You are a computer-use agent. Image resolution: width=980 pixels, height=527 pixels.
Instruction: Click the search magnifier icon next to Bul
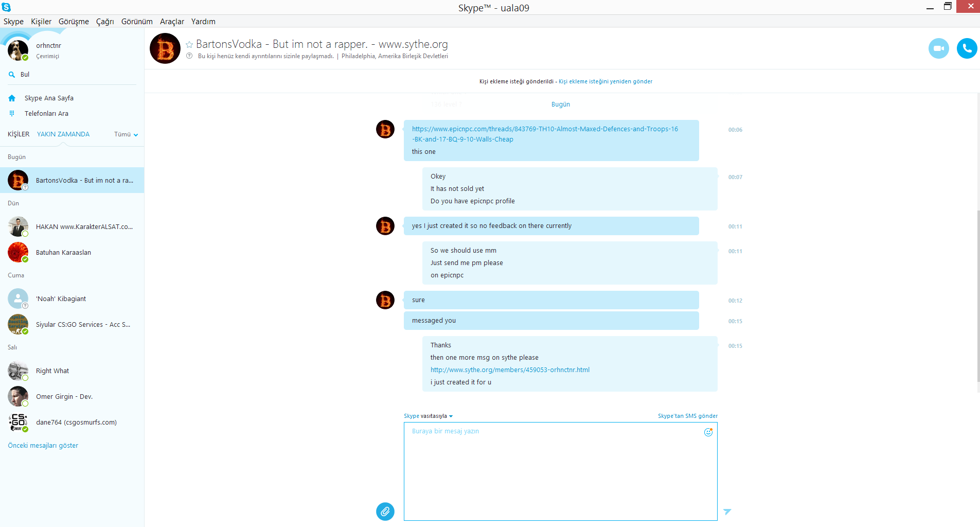tap(12, 75)
